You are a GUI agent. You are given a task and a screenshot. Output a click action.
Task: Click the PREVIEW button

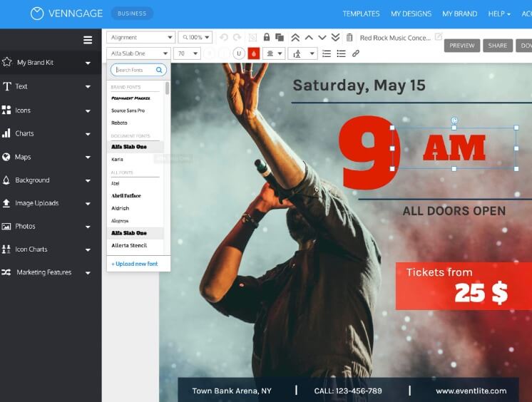coord(462,46)
